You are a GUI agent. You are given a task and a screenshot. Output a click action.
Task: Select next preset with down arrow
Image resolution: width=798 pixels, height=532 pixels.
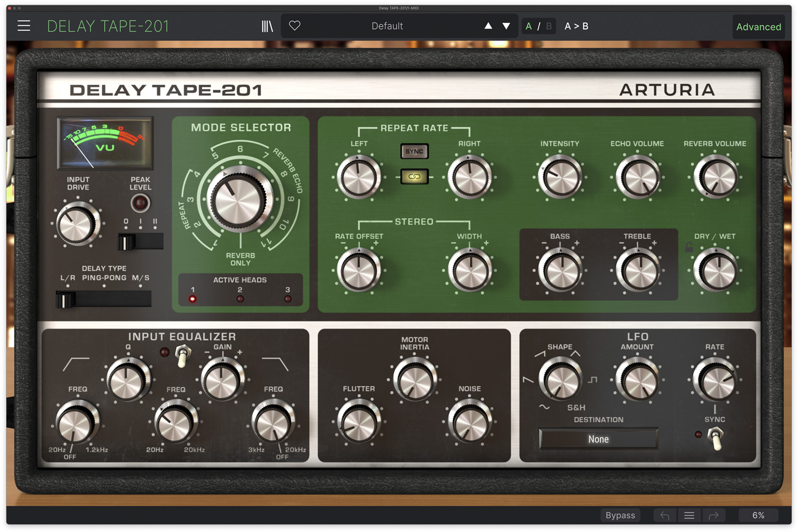coord(506,26)
